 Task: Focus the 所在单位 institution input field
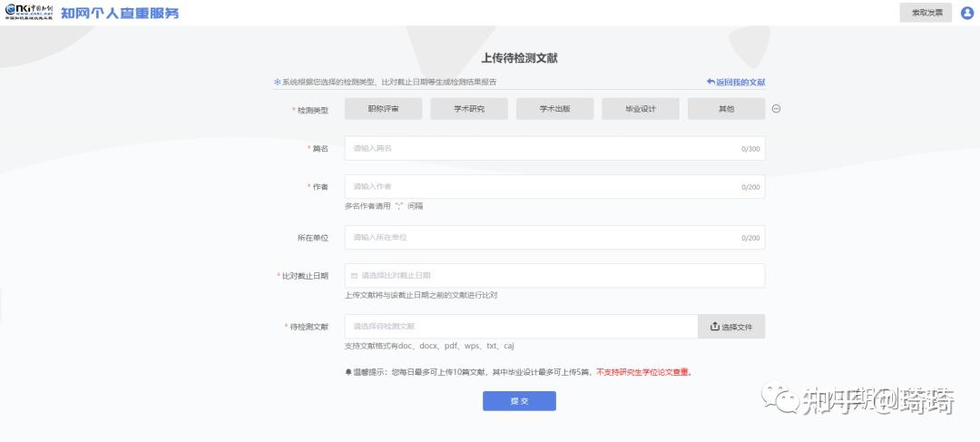(x=555, y=238)
